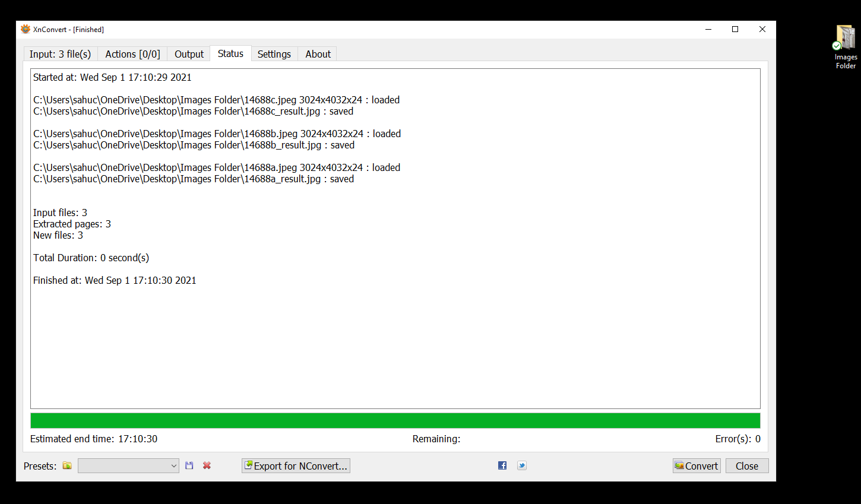Click the 'Remaining:' label
This screenshot has height=504, width=861.
point(436,439)
